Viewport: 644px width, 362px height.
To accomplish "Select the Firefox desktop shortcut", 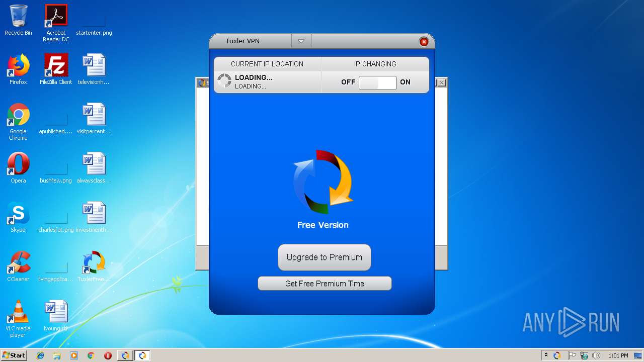I will (x=18, y=70).
